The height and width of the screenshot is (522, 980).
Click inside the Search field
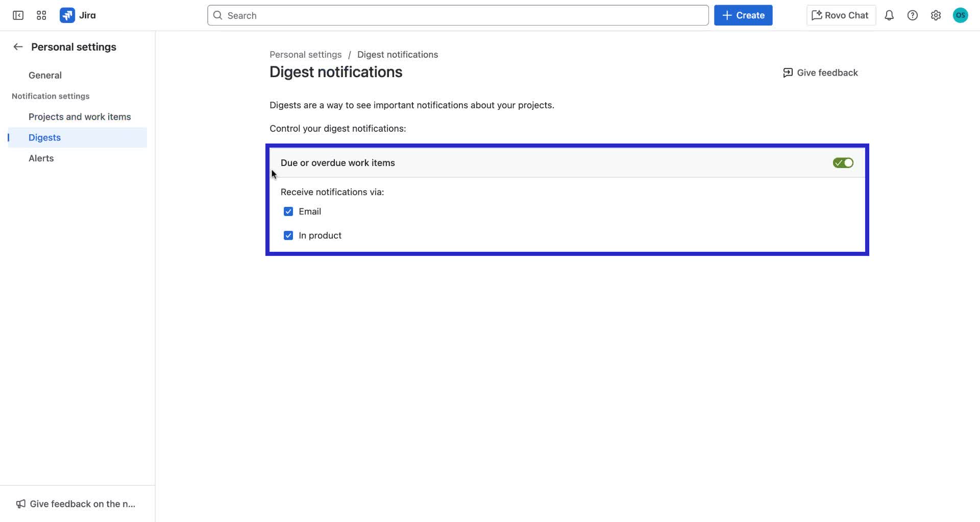(458, 15)
